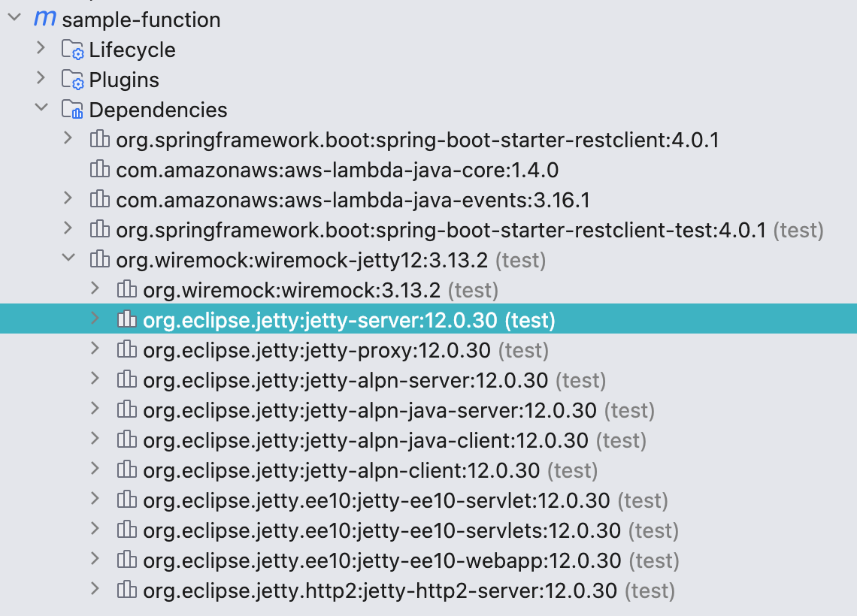Collapse the sample-function module node
The height and width of the screenshot is (616, 857).
14,20
